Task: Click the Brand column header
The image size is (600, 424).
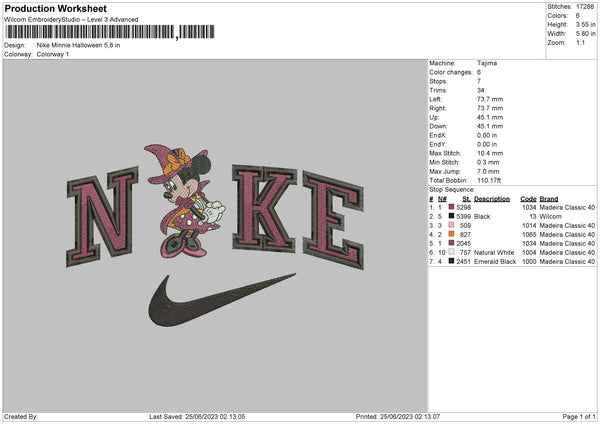Action: click(x=549, y=199)
